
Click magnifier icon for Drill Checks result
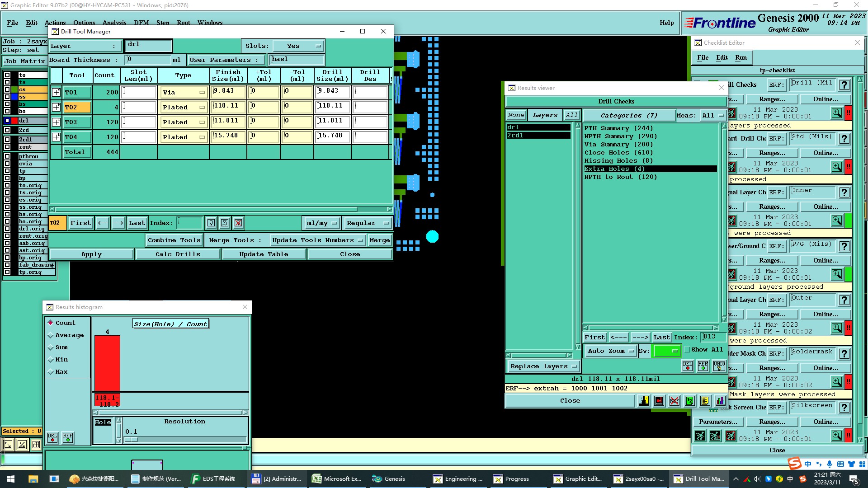click(837, 113)
